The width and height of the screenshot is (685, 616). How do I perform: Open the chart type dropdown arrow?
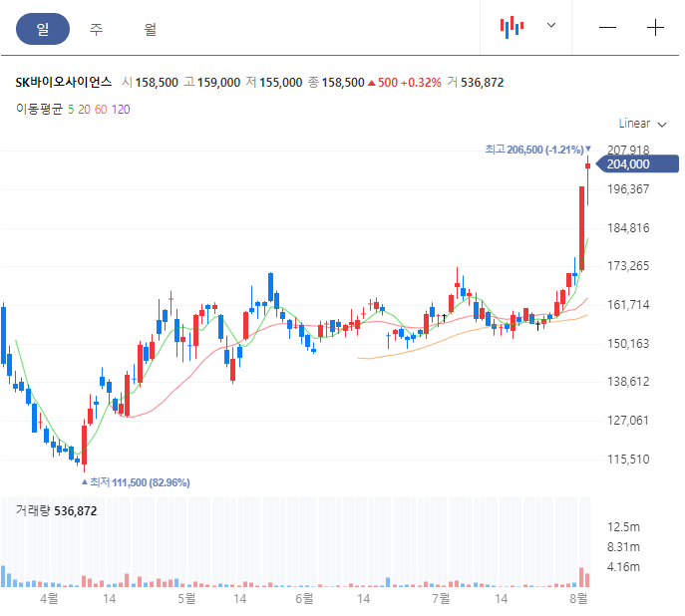click(x=551, y=25)
